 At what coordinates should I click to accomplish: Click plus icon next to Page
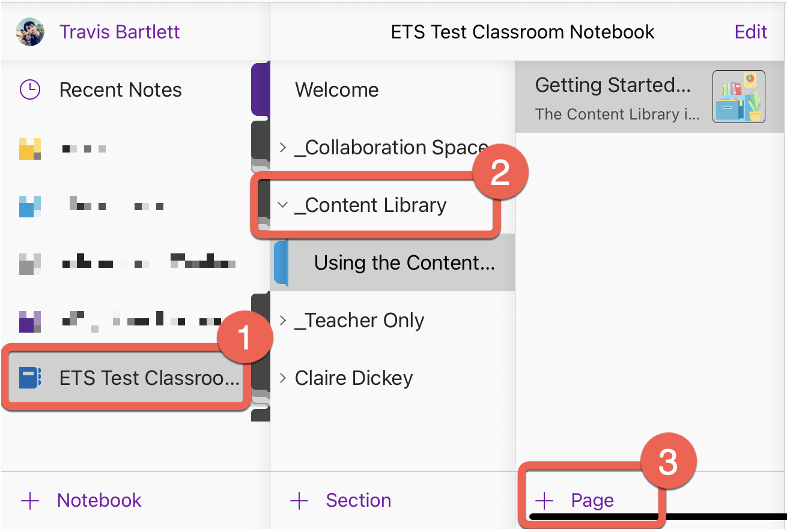[544, 500]
